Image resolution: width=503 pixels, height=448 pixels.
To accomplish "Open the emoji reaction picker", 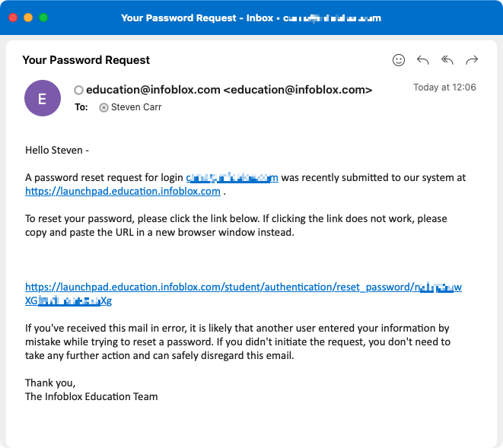I will tap(399, 60).
